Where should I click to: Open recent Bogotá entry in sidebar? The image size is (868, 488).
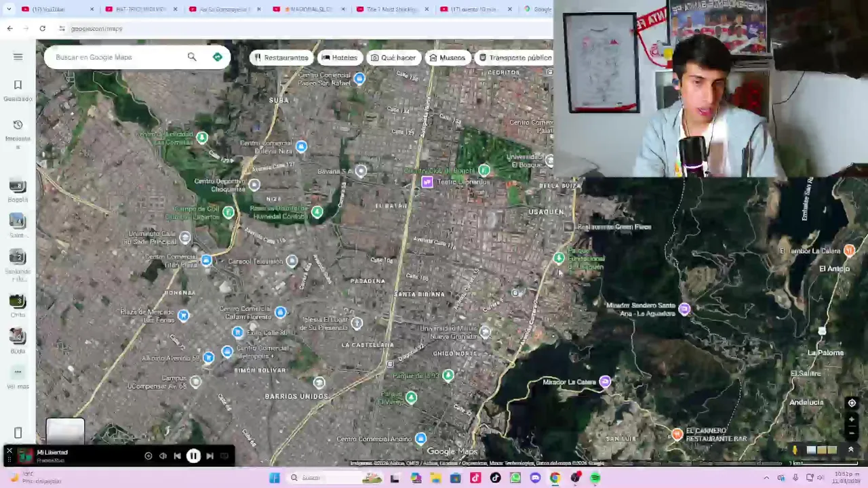(x=18, y=190)
